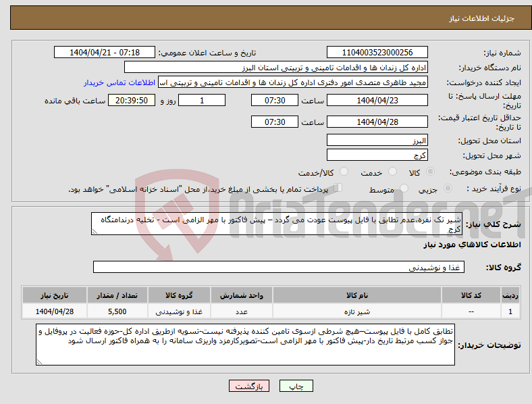Click the buyer notes text area
Image resolution: width=532 pixels, height=404 pixels.
coord(245,345)
